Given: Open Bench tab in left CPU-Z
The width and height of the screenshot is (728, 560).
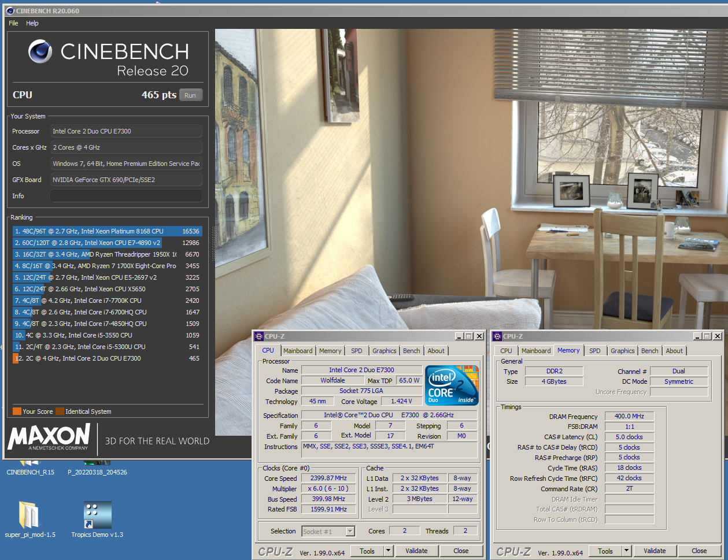Looking at the screenshot, I should click(x=412, y=351).
